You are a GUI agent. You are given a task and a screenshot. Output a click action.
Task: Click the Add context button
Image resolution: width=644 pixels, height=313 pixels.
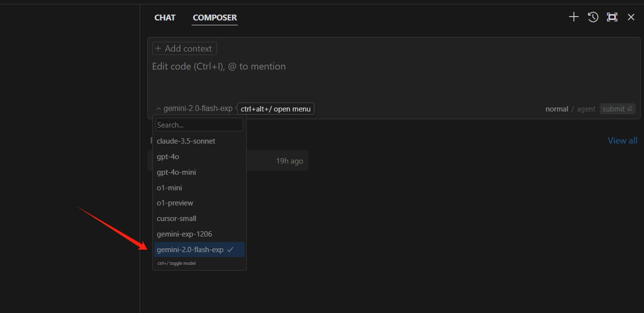(184, 48)
